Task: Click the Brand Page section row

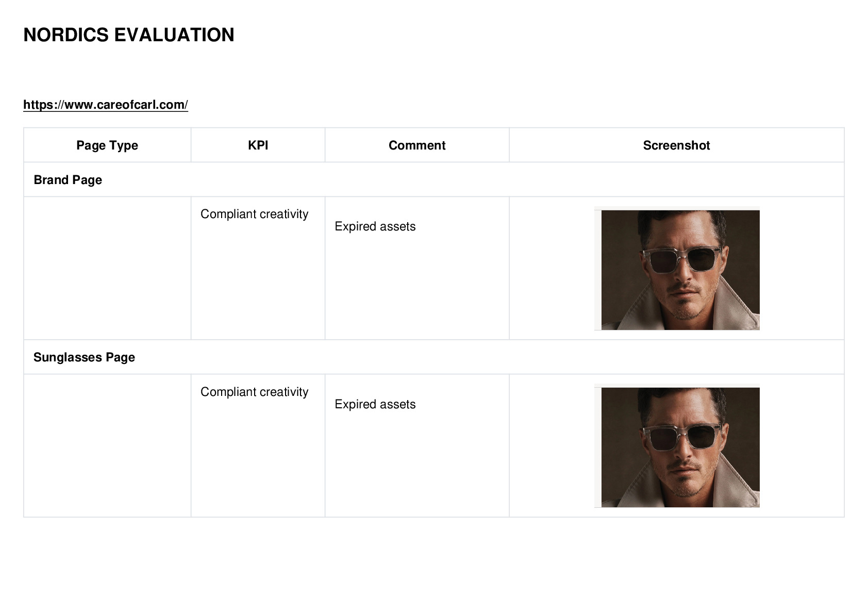Action: (434, 179)
